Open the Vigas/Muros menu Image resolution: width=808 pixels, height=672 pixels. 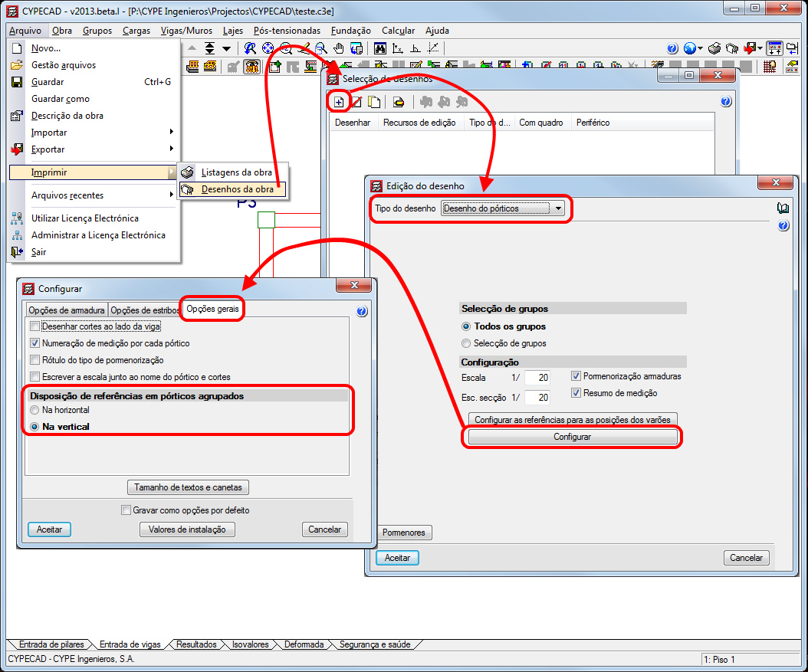186,31
